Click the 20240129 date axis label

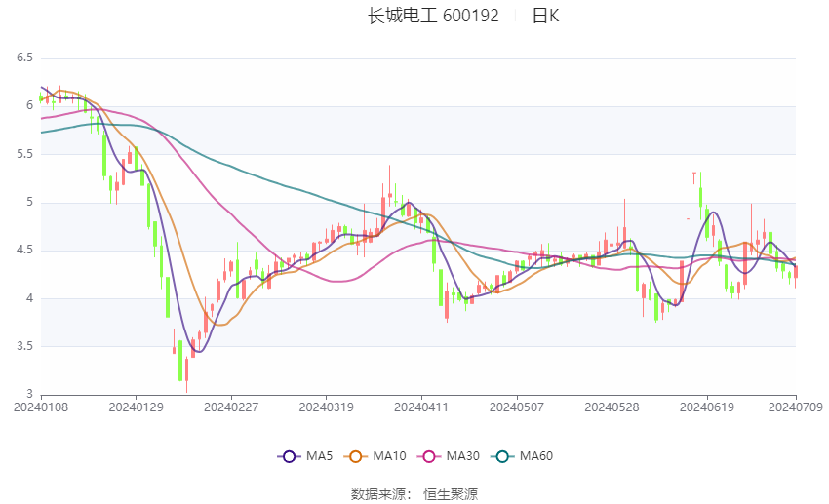coord(136,407)
